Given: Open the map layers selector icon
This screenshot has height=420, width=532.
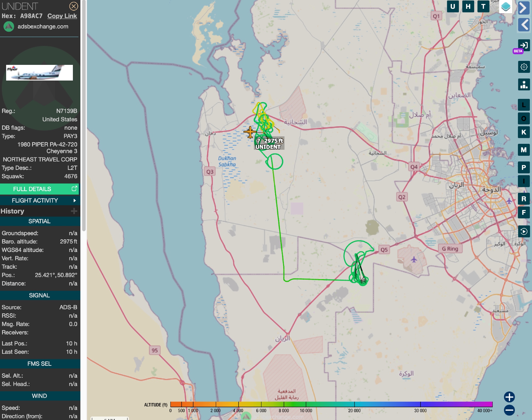Looking at the screenshot, I should (505, 7).
